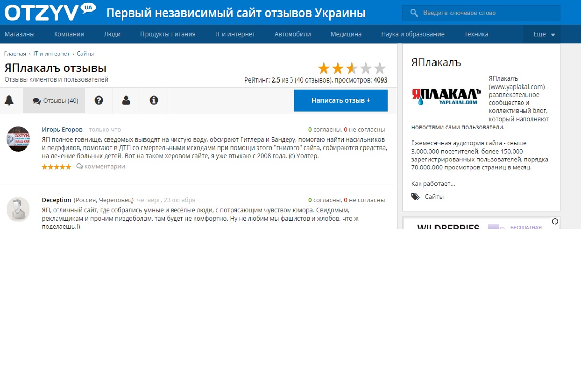Open Deception user avatar
The height and width of the screenshot is (392, 581).
[18, 209]
